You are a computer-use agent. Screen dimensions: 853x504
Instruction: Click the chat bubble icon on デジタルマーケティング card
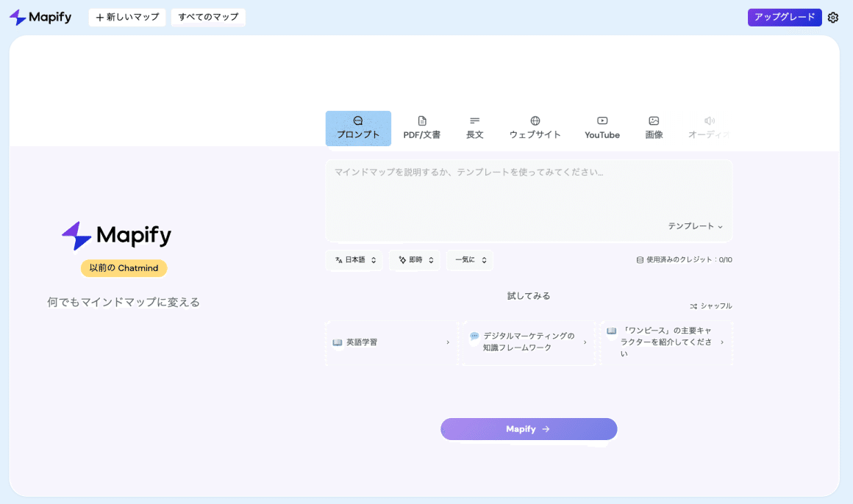pyautogui.click(x=474, y=336)
